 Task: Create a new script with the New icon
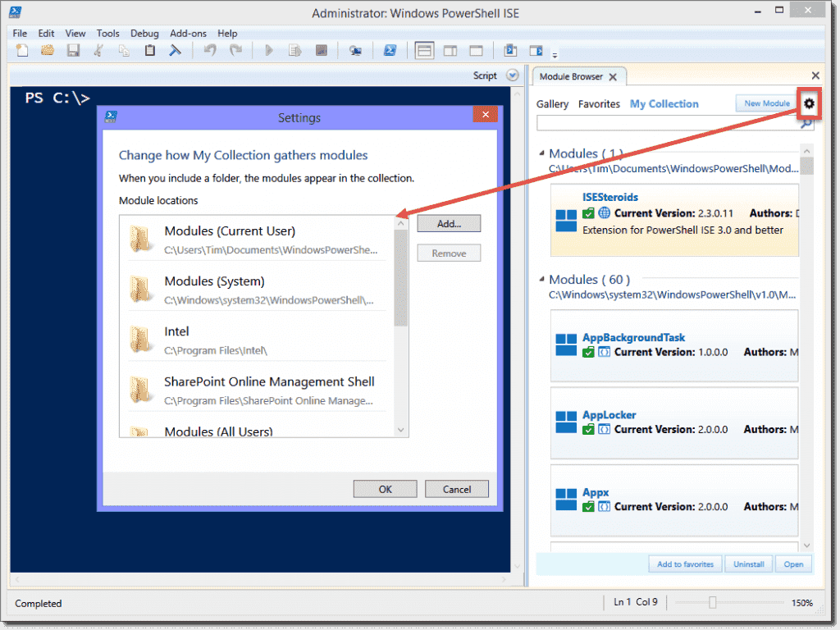[x=22, y=50]
